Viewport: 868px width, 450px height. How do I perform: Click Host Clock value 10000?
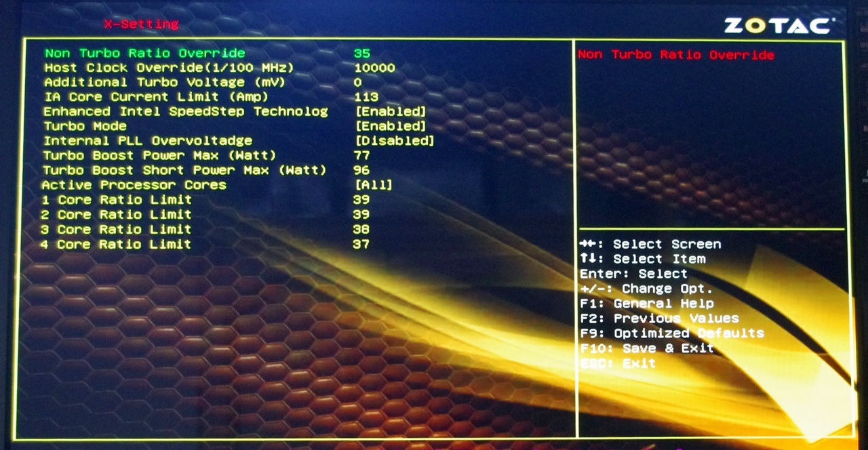[375, 68]
